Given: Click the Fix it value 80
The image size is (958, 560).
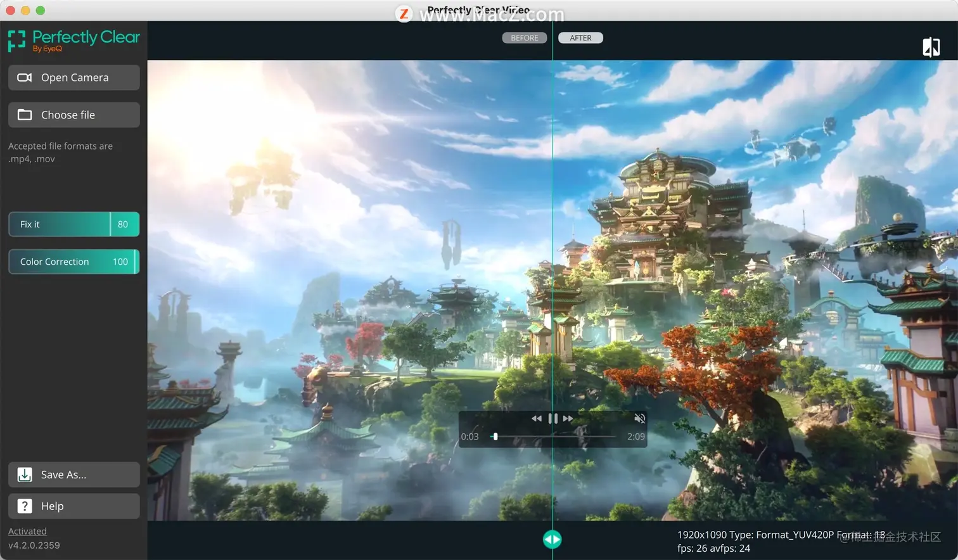Looking at the screenshot, I should (123, 224).
